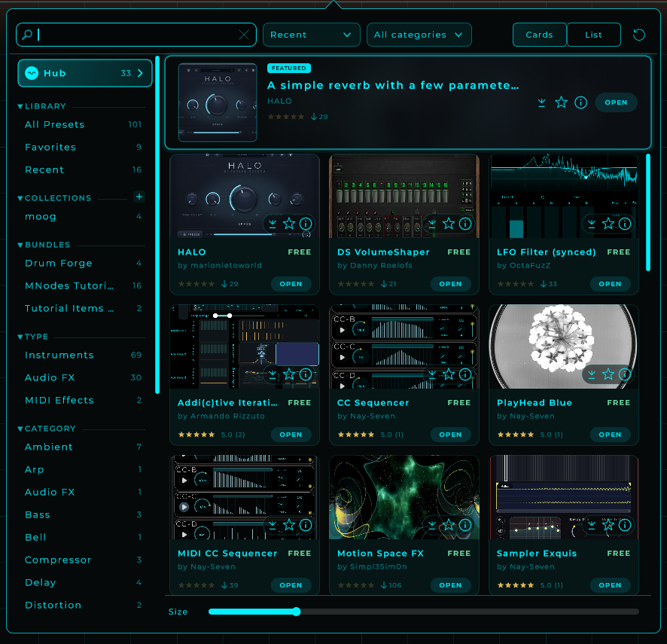Open the Drum Forge bundle
667x644 pixels.
pos(83,263)
